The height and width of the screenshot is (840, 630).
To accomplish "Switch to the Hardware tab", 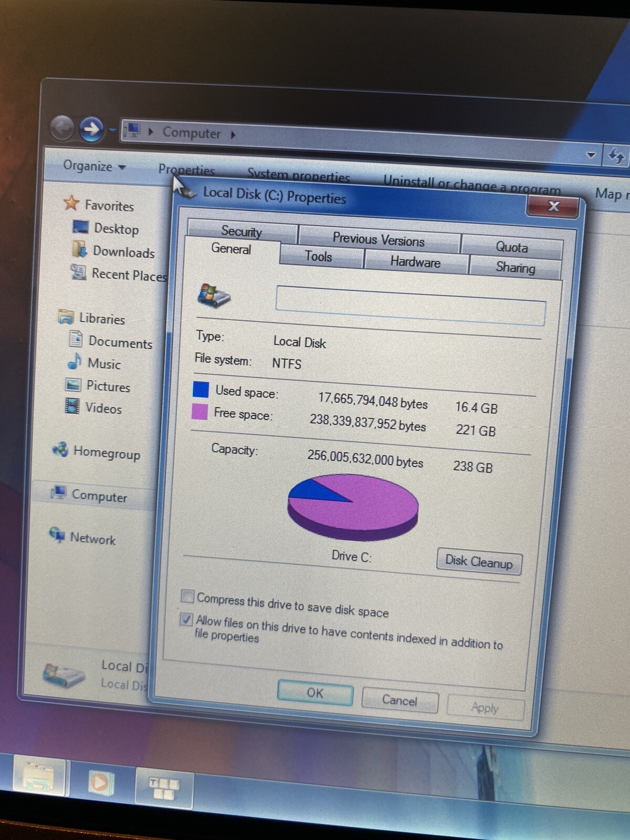I will [415, 261].
